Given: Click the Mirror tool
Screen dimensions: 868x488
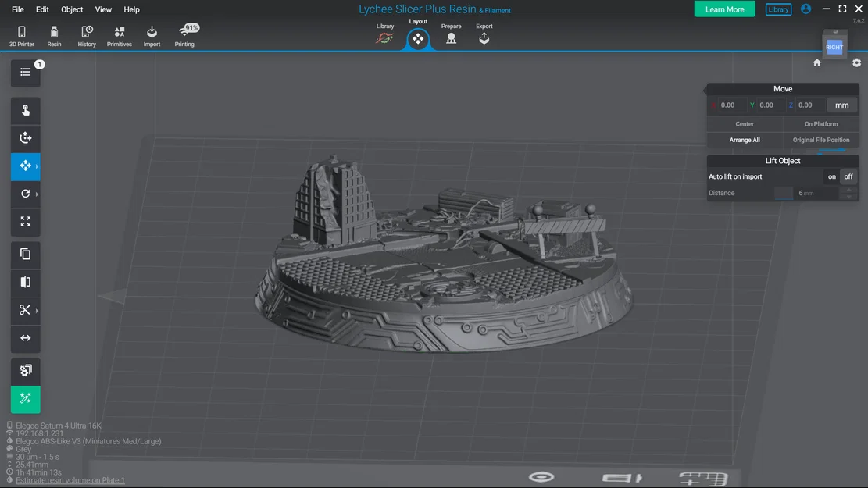Looking at the screenshot, I should pyautogui.click(x=26, y=282).
